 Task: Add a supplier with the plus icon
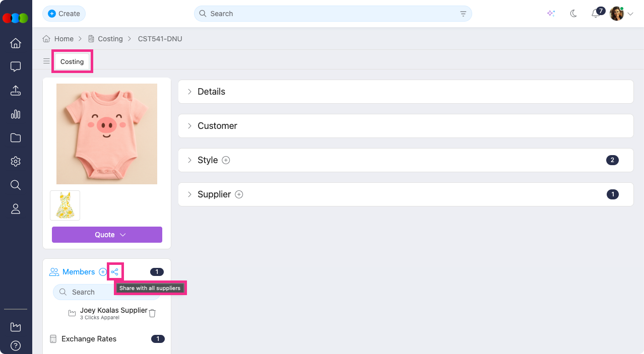(x=239, y=194)
